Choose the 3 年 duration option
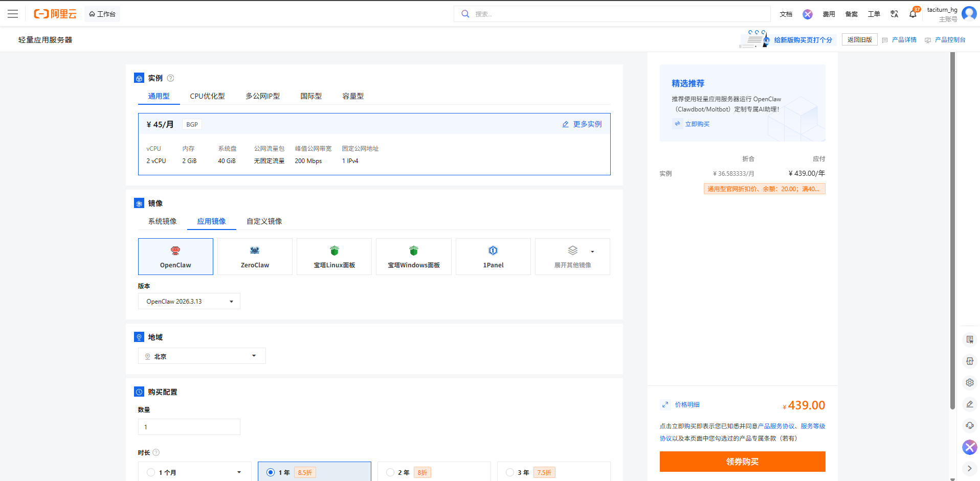The width and height of the screenshot is (980, 481). [x=510, y=472]
